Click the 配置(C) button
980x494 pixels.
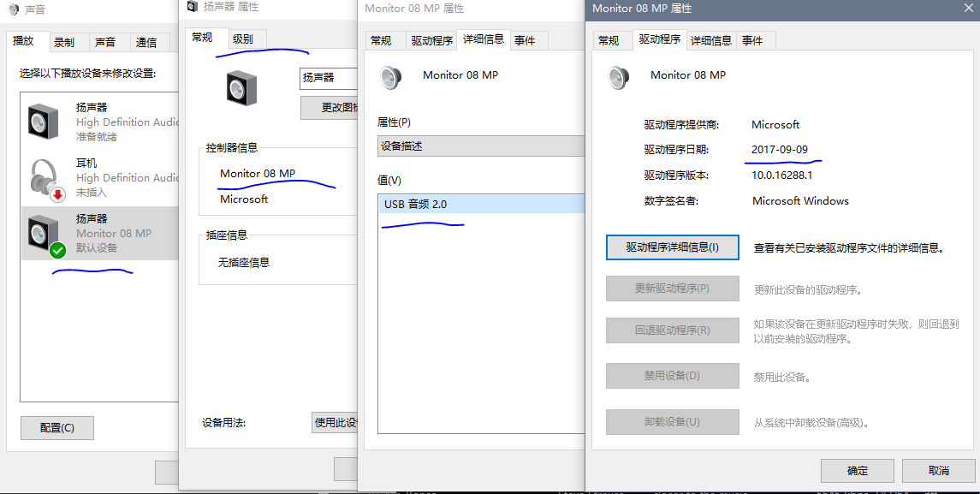click(x=56, y=427)
